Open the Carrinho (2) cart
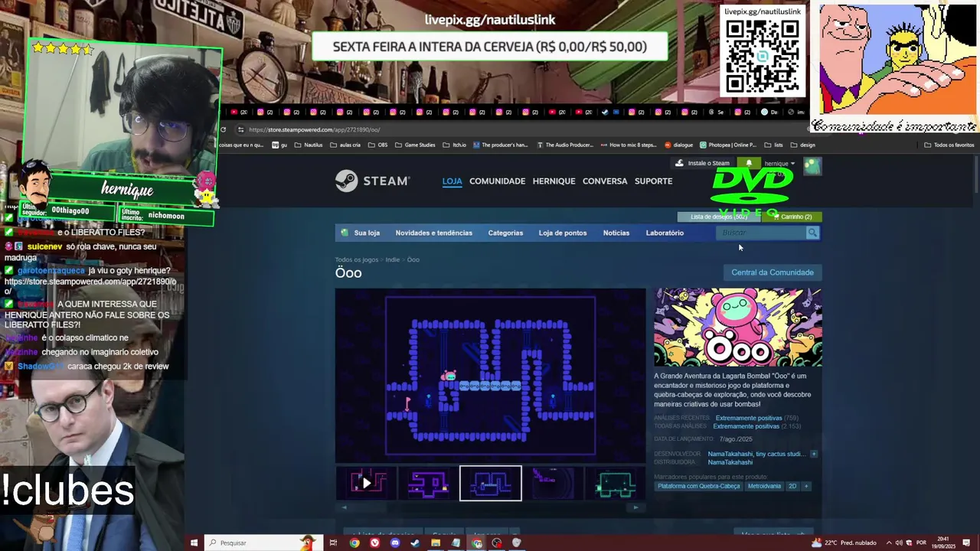 coord(792,217)
